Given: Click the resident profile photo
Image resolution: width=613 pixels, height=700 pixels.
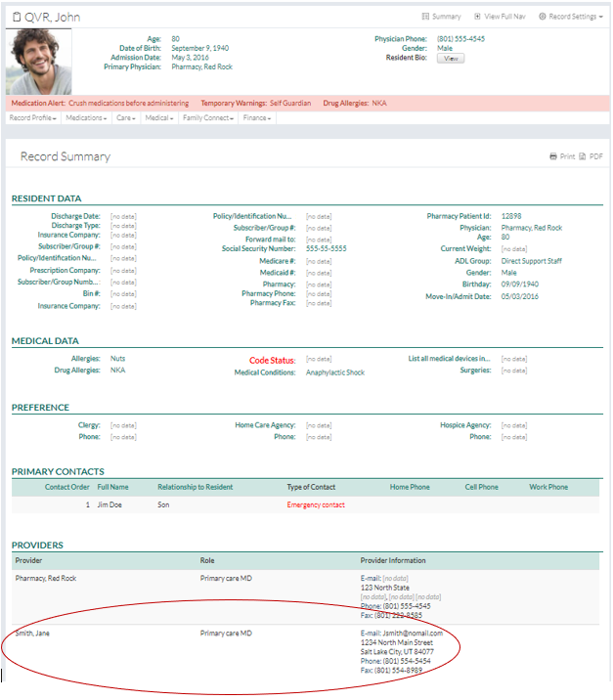Looking at the screenshot, I should pos(39,61).
